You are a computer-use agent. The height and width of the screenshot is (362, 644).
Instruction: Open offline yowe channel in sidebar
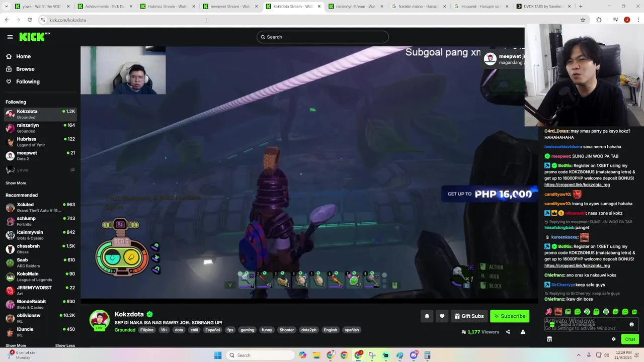[40, 170]
